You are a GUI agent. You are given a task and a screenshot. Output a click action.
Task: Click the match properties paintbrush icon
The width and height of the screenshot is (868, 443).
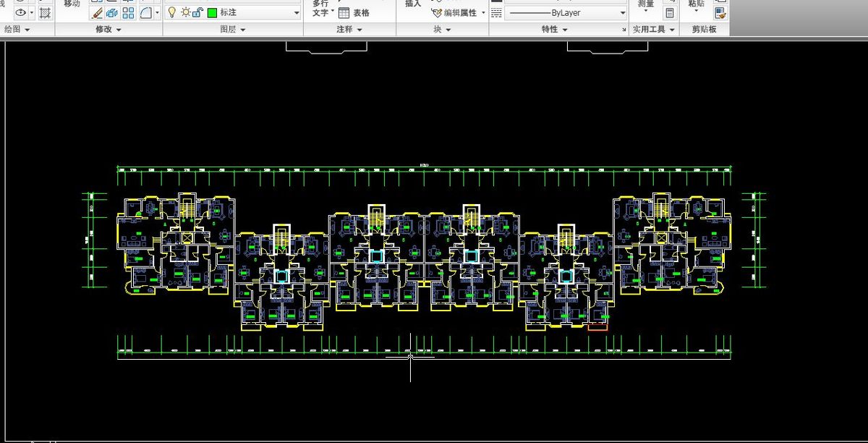pos(720,12)
